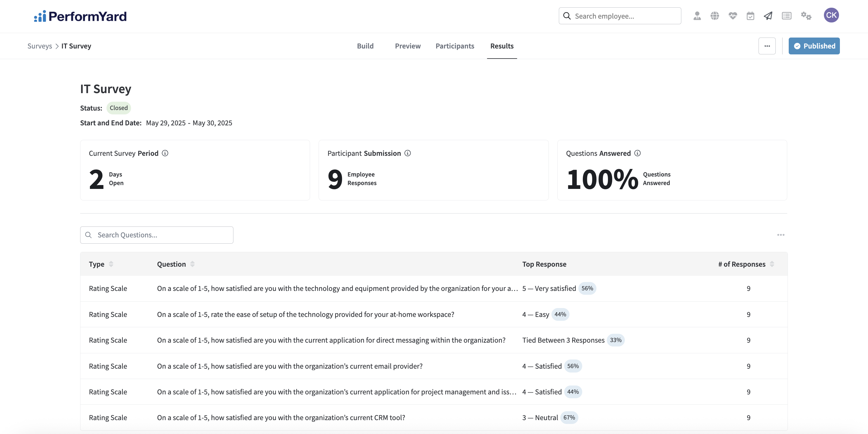The image size is (868, 434).
Task: Click the Search Questions input field
Action: tap(157, 235)
